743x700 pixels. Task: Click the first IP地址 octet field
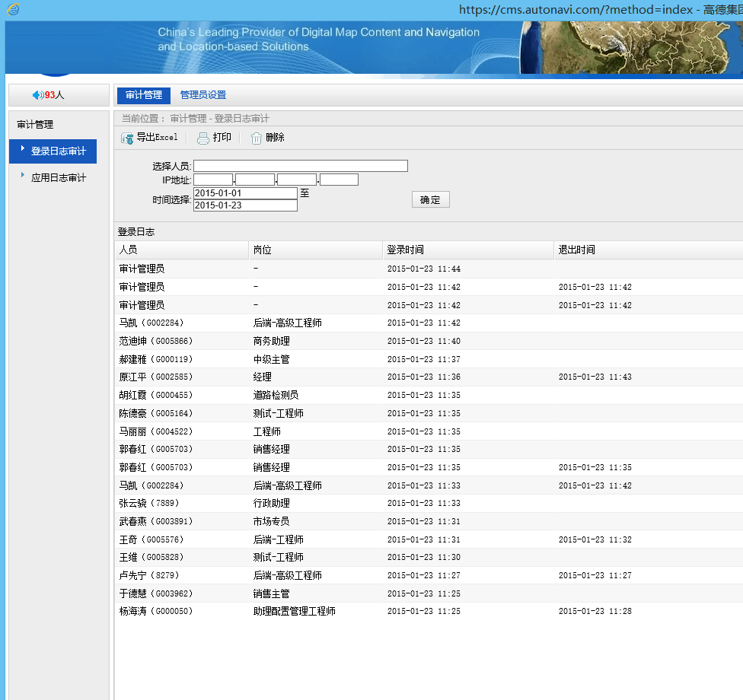pos(213,180)
